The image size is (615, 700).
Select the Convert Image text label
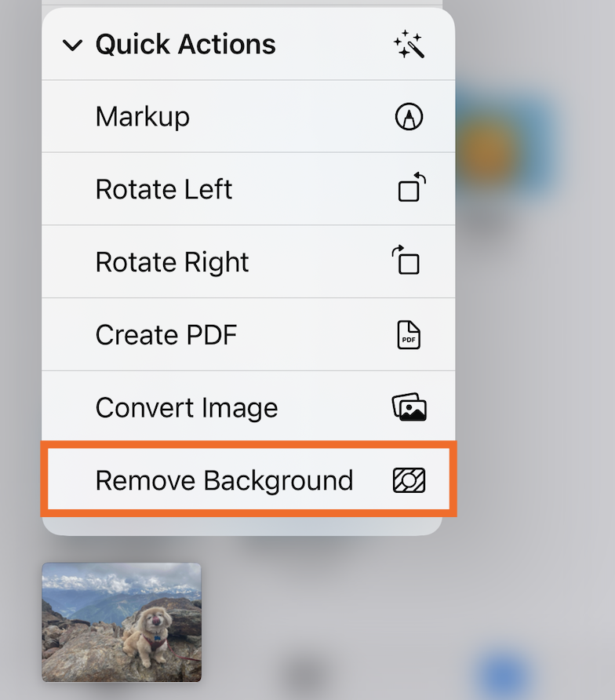point(187,408)
